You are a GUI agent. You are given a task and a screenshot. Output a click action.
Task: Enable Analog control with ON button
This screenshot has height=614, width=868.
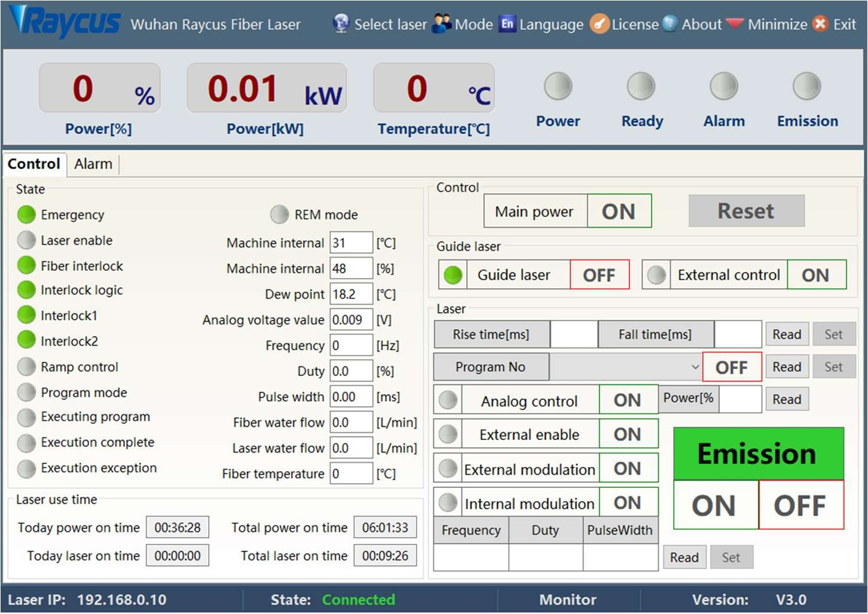pyautogui.click(x=628, y=400)
